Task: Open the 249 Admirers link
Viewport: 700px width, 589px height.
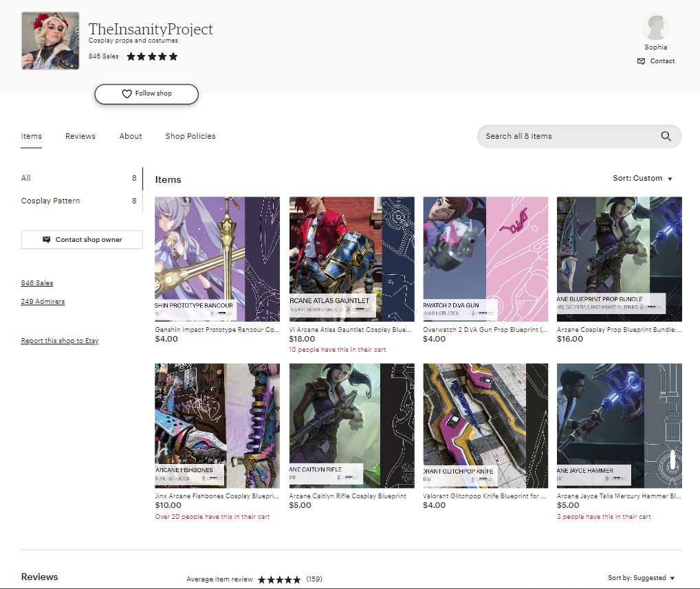Action: click(x=43, y=302)
